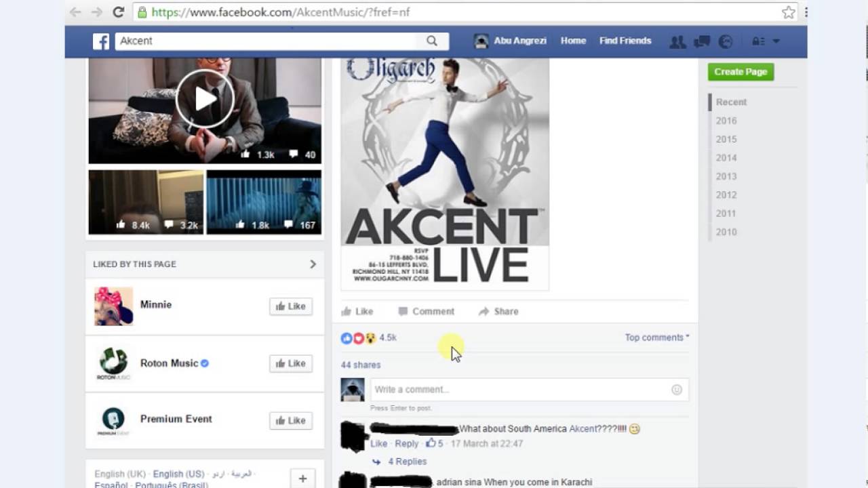The height and width of the screenshot is (488, 868).
Task: Open Premium Event page link
Action: 176,419
